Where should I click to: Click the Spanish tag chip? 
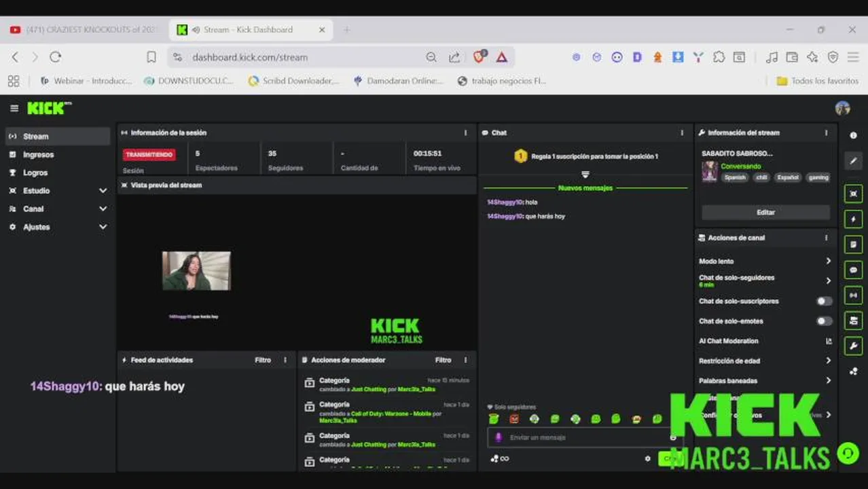(734, 177)
